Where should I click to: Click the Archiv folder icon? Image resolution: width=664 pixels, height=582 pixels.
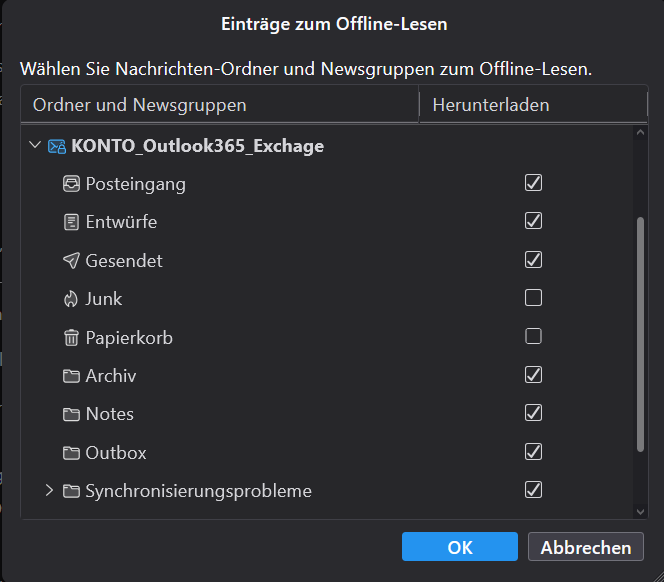70,376
